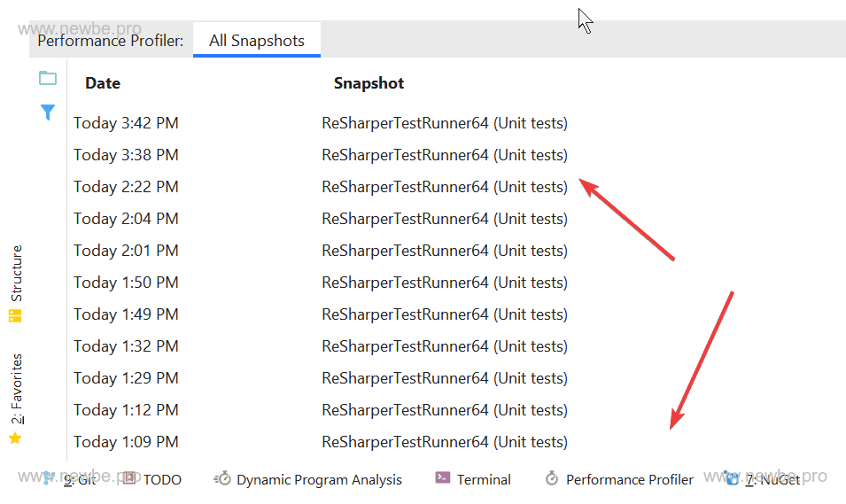Image resolution: width=846 pixels, height=504 pixels.
Task: Open the 9: Git tool window
Action: 78,479
